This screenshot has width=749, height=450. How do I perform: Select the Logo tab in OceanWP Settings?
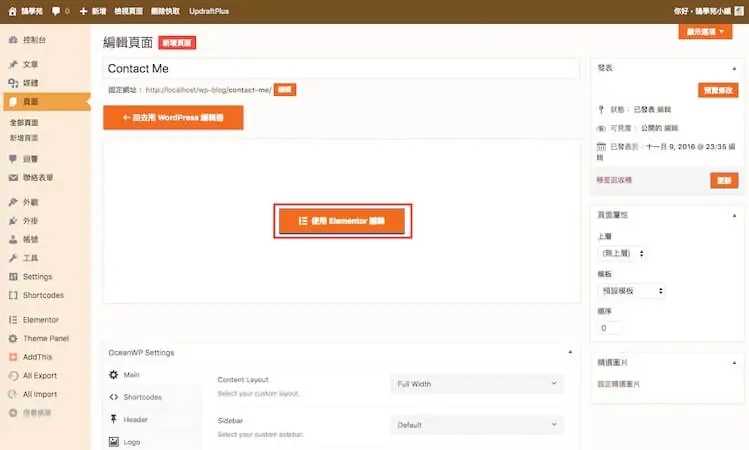tap(125, 442)
